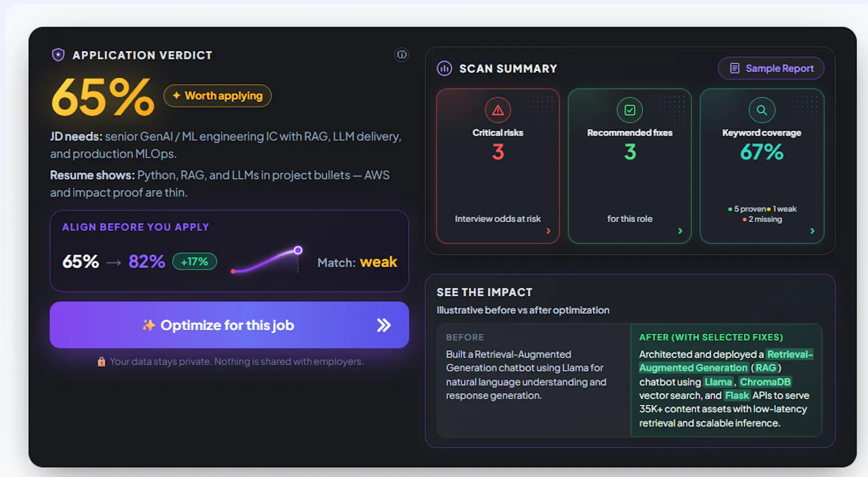The width and height of the screenshot is (868, 477).
Task: Click the AFTER (WITH SELECTED FIXES) panel heading
Action: 711,337
